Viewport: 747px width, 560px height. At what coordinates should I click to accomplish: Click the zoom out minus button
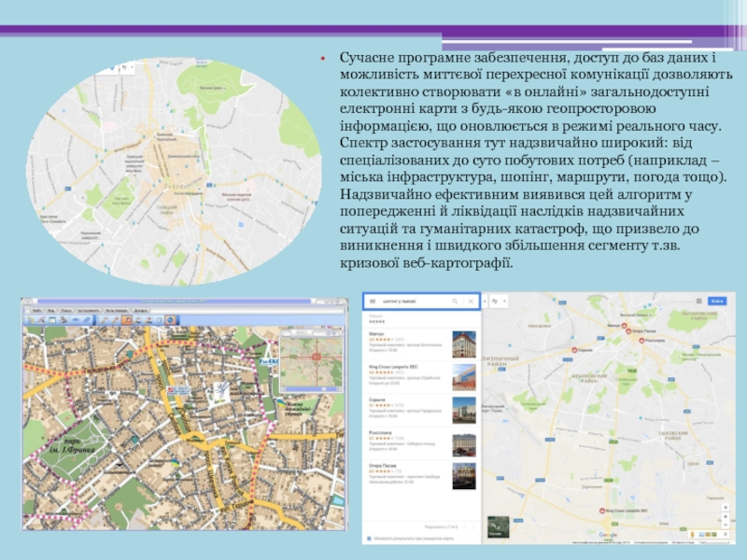pyautogui.click(x=723, y=524)
